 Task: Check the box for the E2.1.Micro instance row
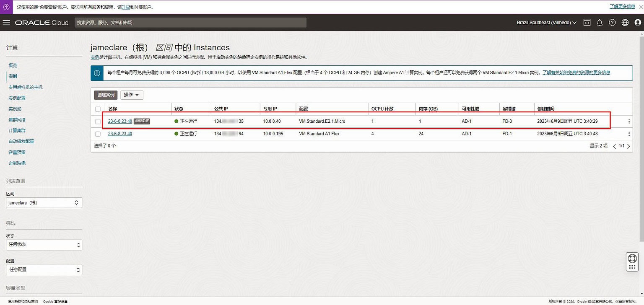click(98, 121)
